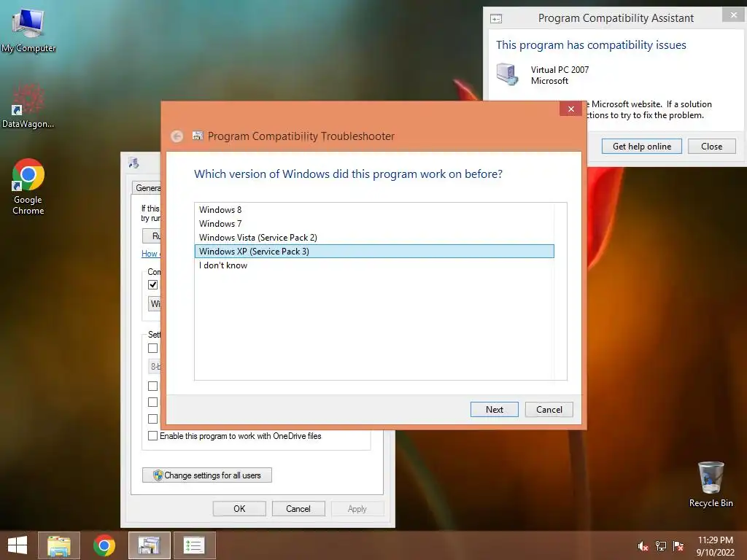Switch to Virtual PC setup taskbar item
Screen dimensions: 747x560
149,545
